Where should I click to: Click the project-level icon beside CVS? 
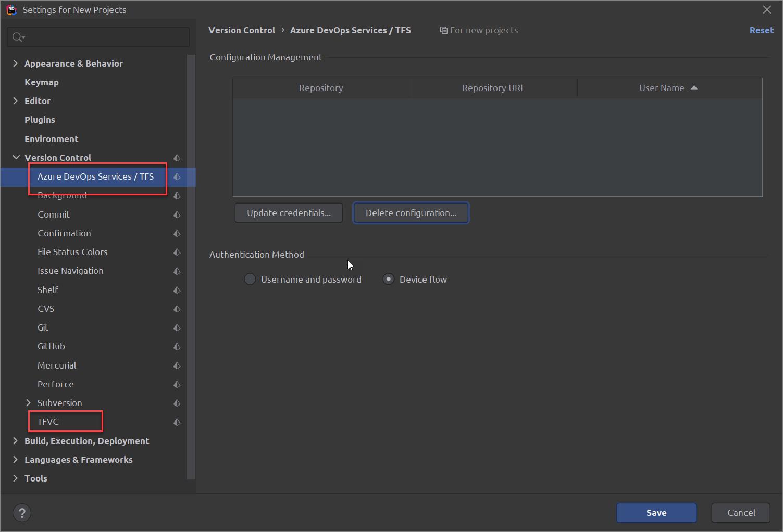[177, 309]
